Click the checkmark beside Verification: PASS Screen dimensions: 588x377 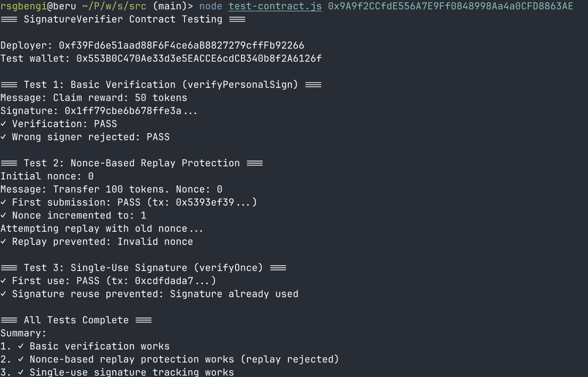click(x=3, y=124)
